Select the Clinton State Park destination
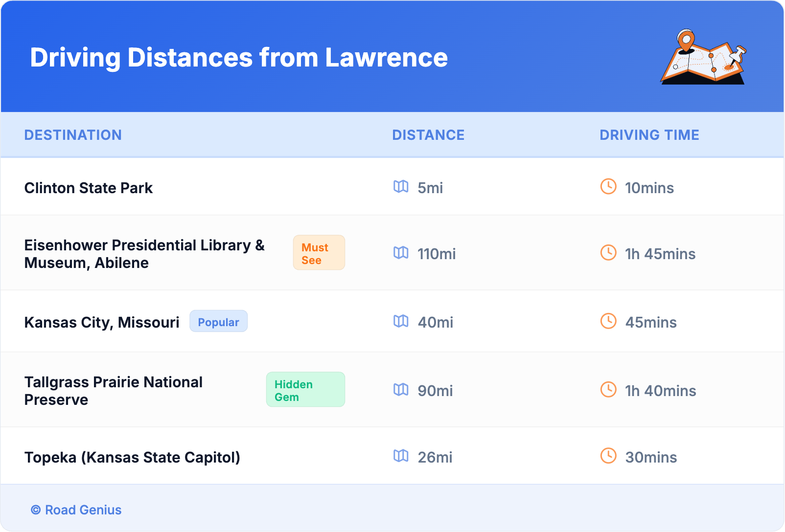 pyautogui.click(x=89, y=188)
